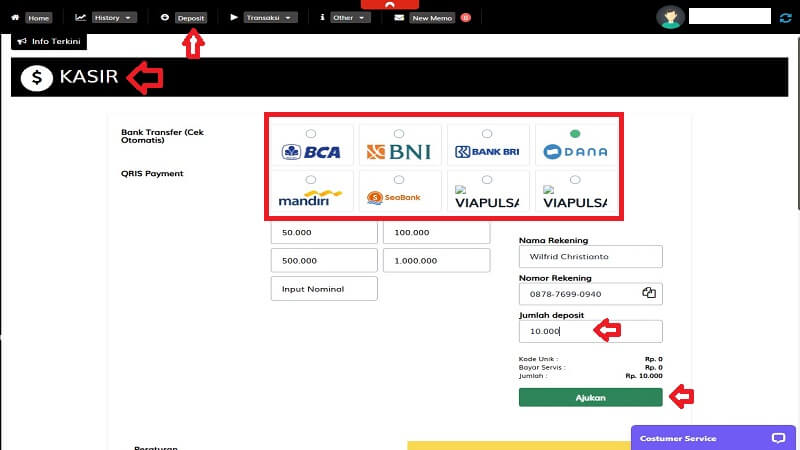
Task: Choose the Mandiri radio option
Action: tap(310, 179)
